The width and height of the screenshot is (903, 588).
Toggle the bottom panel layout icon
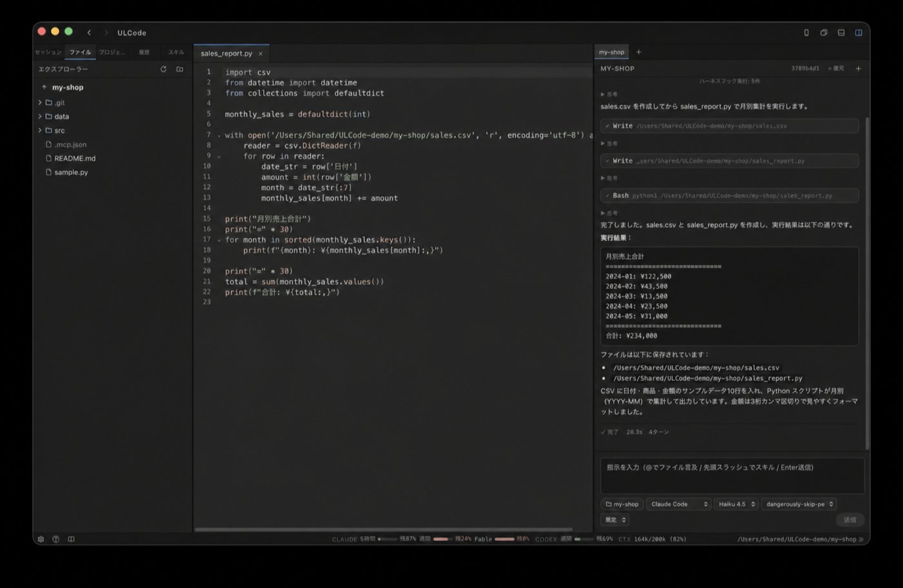coord(841,32)
